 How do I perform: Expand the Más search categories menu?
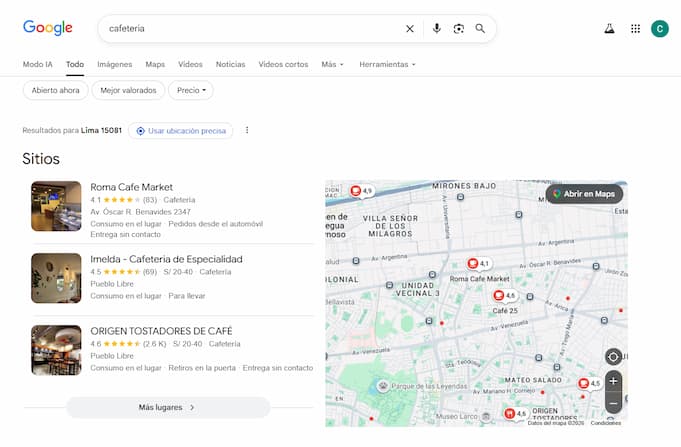[x=332, y=64]
